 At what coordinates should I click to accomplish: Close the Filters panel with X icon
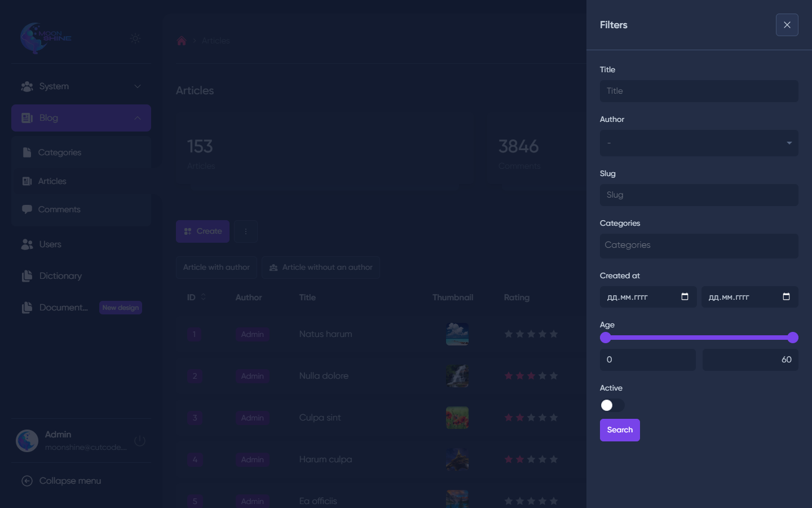(x=787, y=25)
